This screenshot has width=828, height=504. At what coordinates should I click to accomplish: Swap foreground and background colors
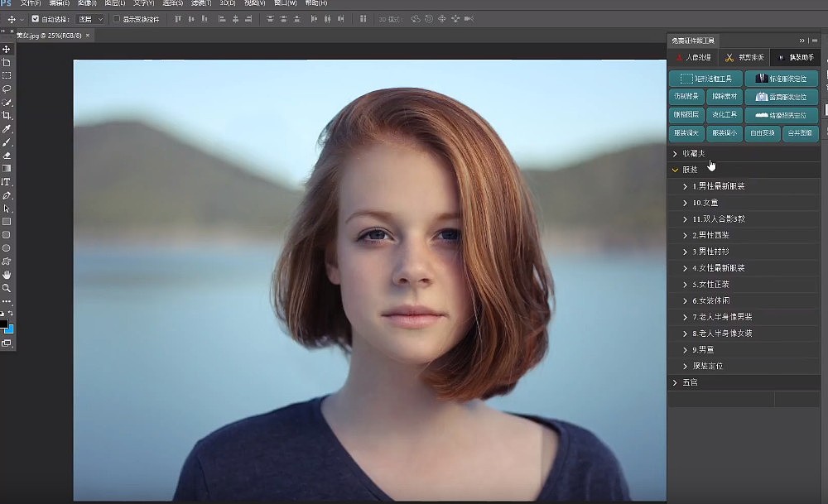pyautogui.click(x=11, y=313)
